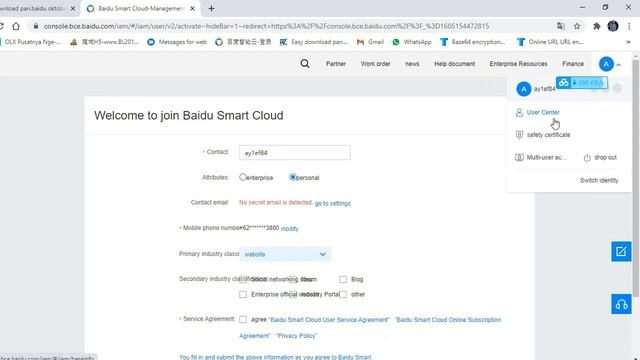Open Help document in navigation
Screen dimensions: 640x360
point(454,64)
